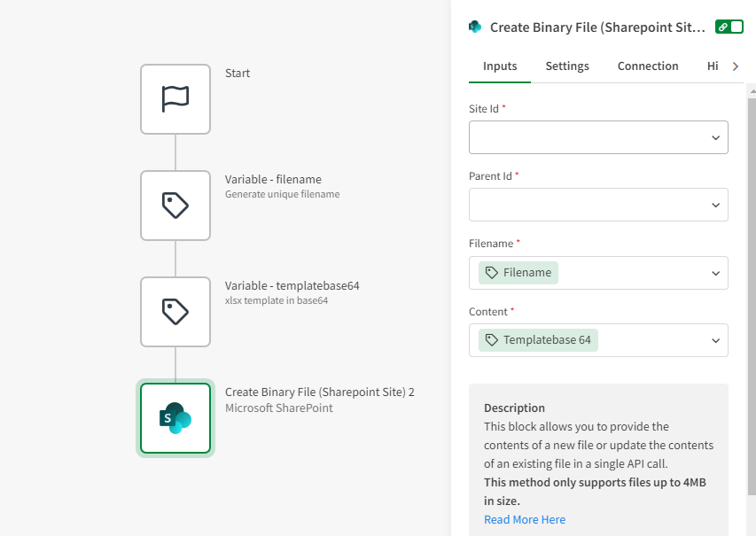
Task: Select the SharePoint Create Binary File block
Action: [x=175, y=418]
